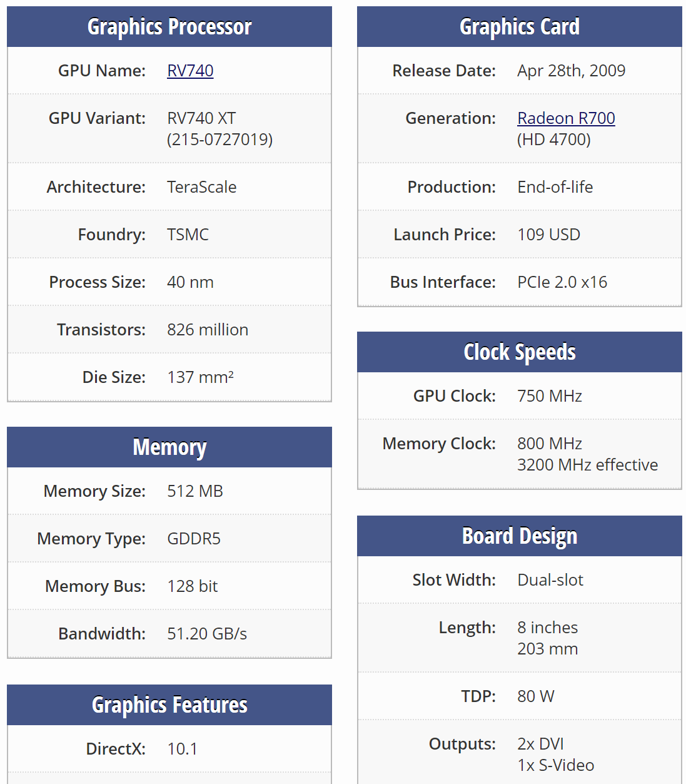Image resolution: width=686 pixels, height=784 pixels.
Task: Click the Foundry label
Action: (x=112, y=235)
